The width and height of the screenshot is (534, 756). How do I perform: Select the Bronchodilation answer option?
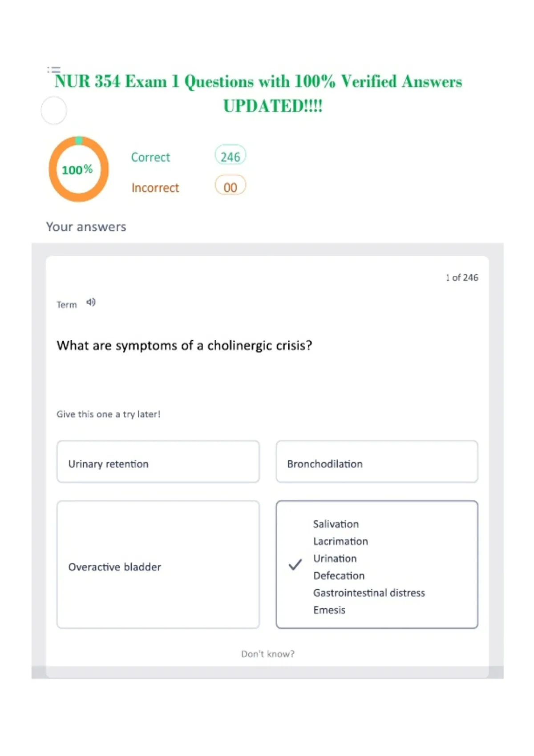(377, 462)
